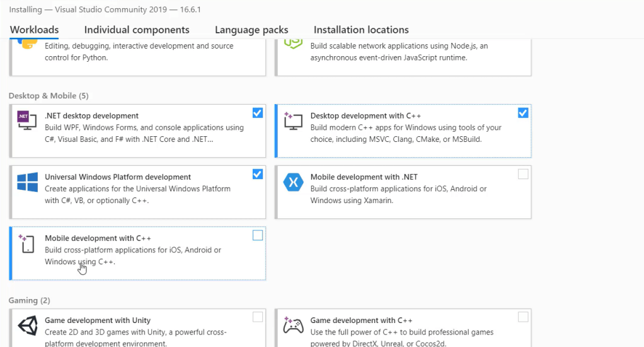Enable Mobile development with C++ checkbox
Viewport: 644px width, 347px height.
click(258, 235)
